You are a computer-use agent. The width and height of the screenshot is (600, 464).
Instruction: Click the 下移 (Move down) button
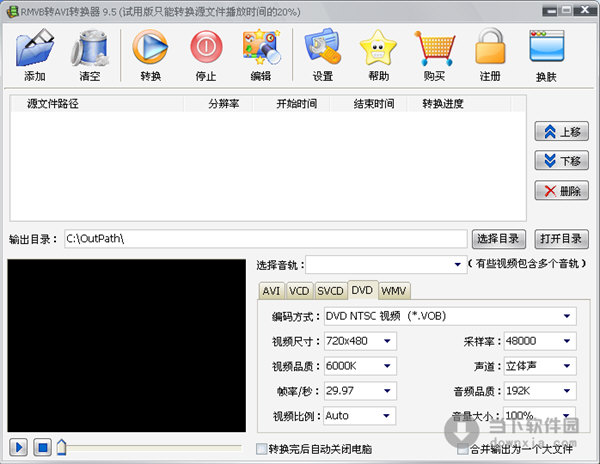(561, 161)
